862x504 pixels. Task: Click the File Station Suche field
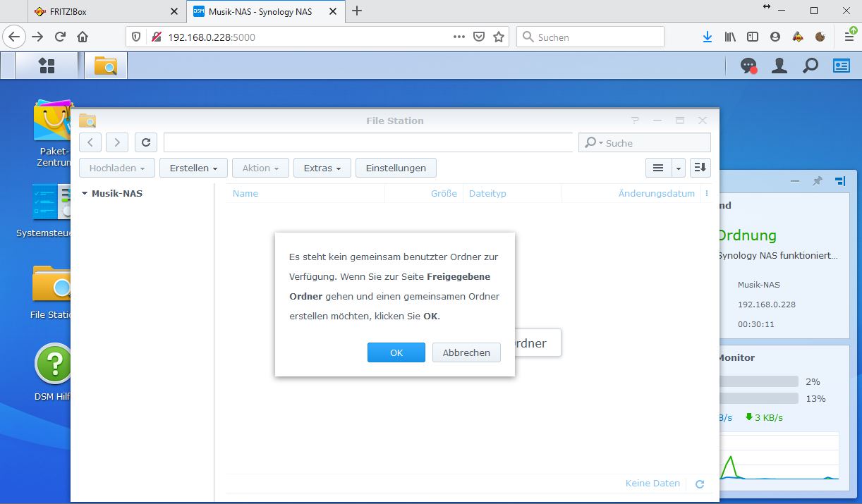point(644,142)
